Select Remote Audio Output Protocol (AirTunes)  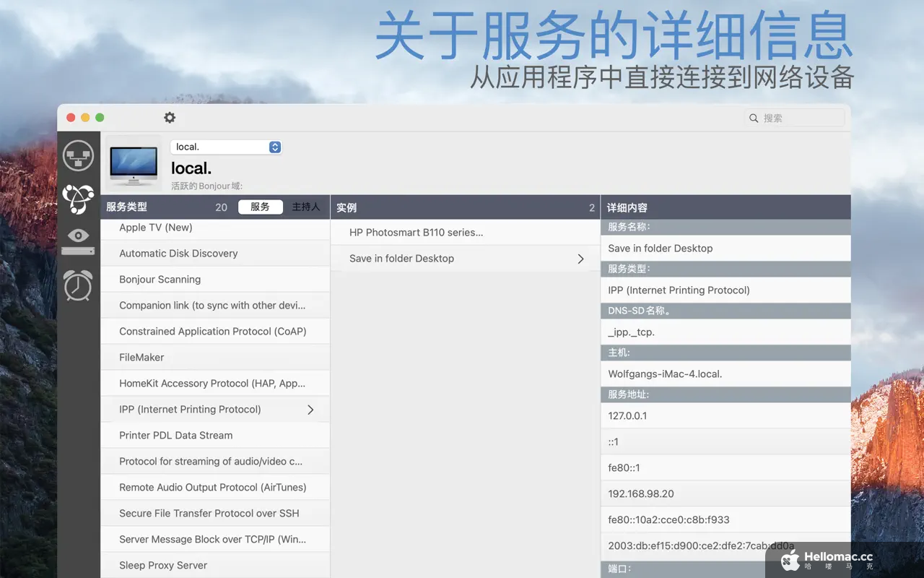pos(215,488)
